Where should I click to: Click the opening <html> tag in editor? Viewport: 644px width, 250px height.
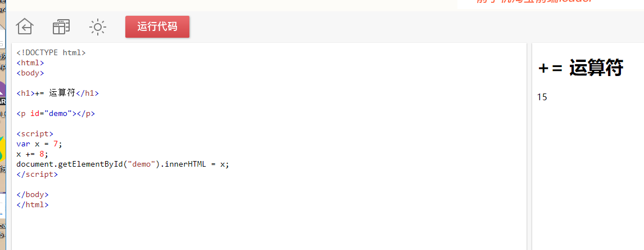[x=30, y=63]
